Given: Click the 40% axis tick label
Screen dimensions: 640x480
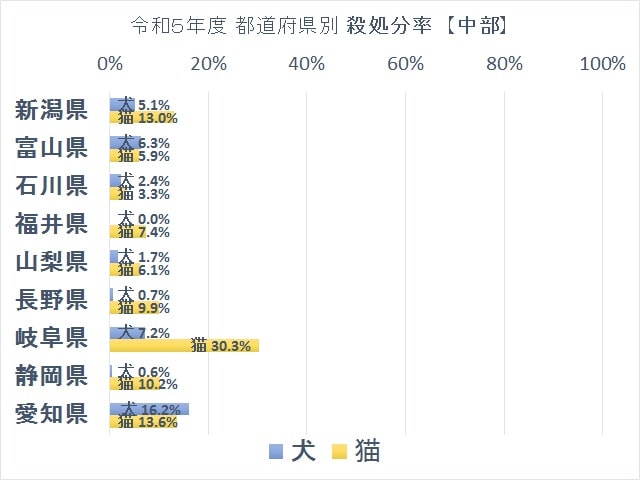Looking at the screenshot, I should point(307,64).
